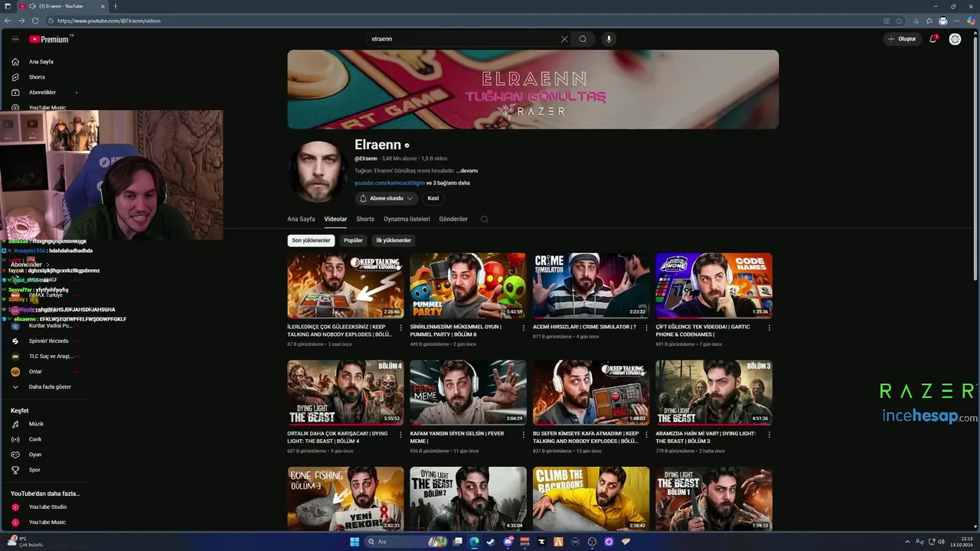Switch to the channel 'Shorts' tab
The image size is (980, 551).
tap(365, 219)
